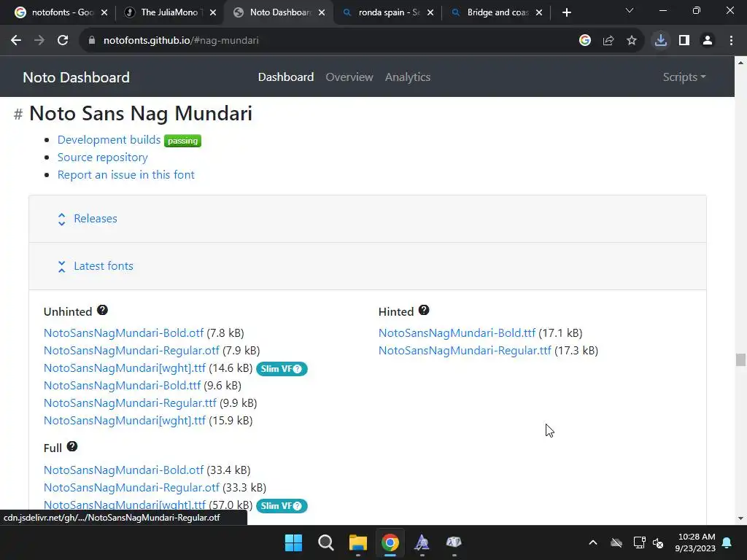Go back to the previous page
Image resolution: width=747 pixels, height=560 pixels.
(16, 41)
